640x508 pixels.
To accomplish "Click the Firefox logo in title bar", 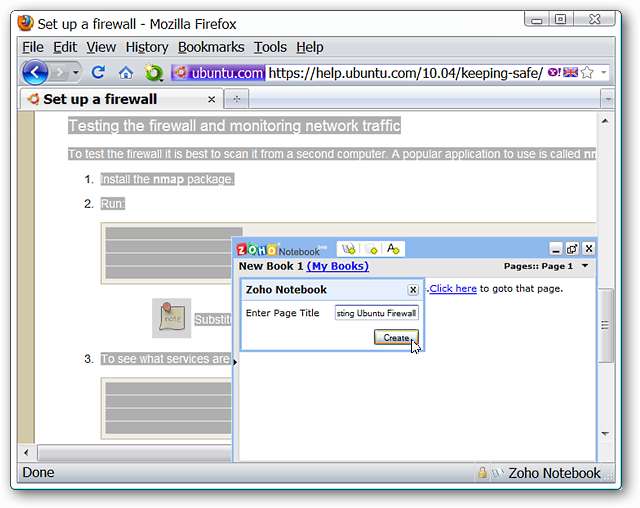I will [x=26, y=23].
